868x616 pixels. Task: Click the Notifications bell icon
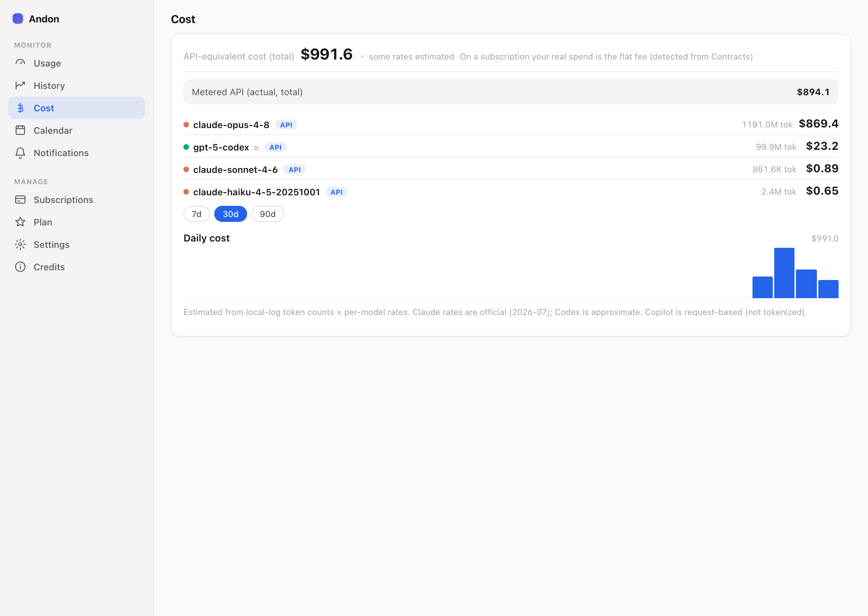point(21,153)
